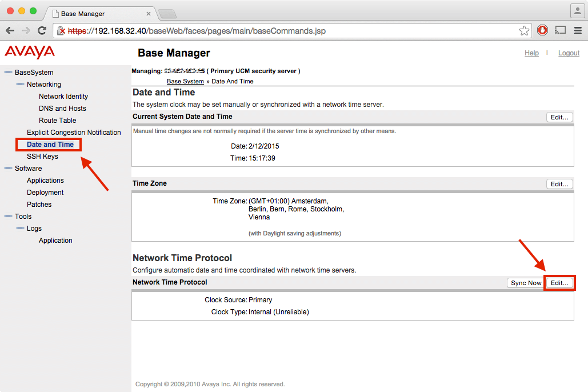The height and width of the screenshot is (392, 588).
Task: Open Explicit Congestion Notification settings
Action: [74, 133]
